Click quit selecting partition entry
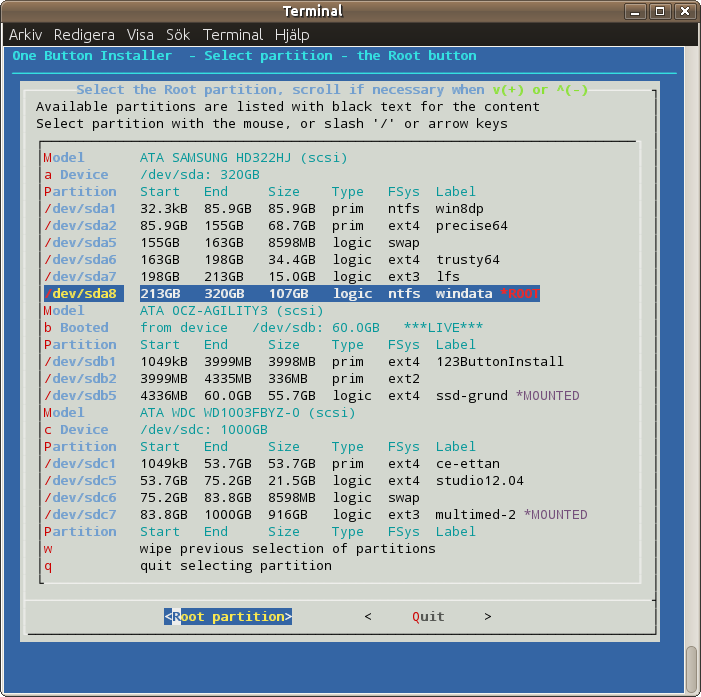 tap(235, 566)
